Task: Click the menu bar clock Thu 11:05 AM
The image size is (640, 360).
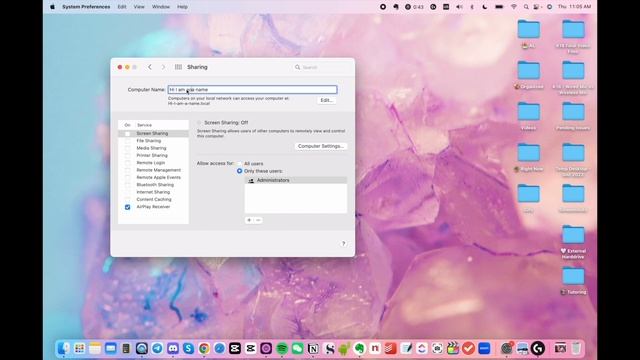Action: (574, 7)
